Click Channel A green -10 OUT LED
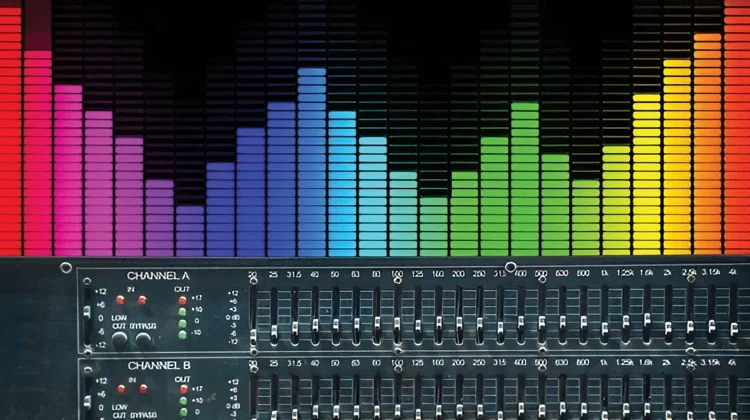 [182, 335]
